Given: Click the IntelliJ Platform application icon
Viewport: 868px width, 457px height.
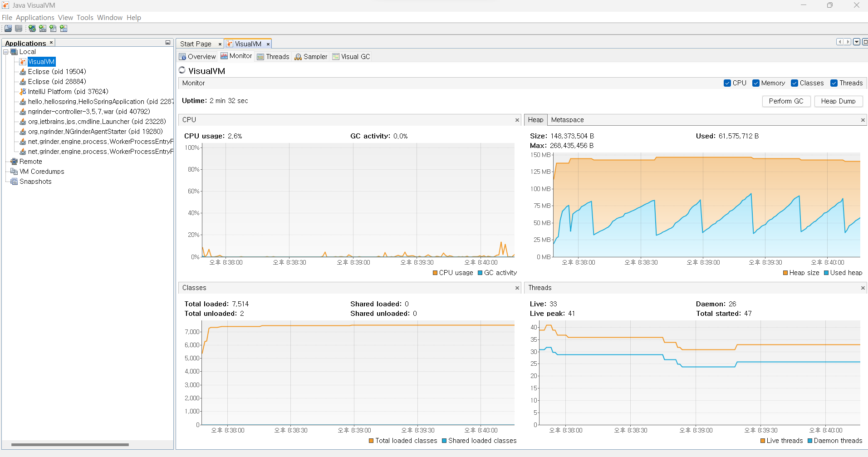Looking at the screenshot, I should click(23, 92).
